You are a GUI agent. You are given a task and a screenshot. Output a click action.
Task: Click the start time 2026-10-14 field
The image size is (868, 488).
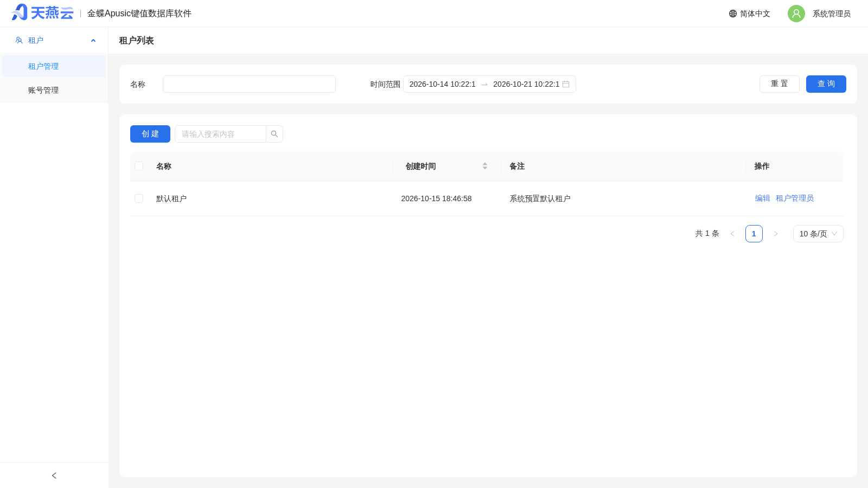[442, 84]
